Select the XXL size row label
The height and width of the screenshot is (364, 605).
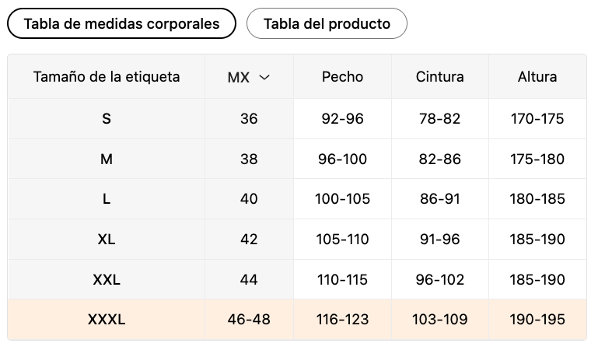coord(107,279)
